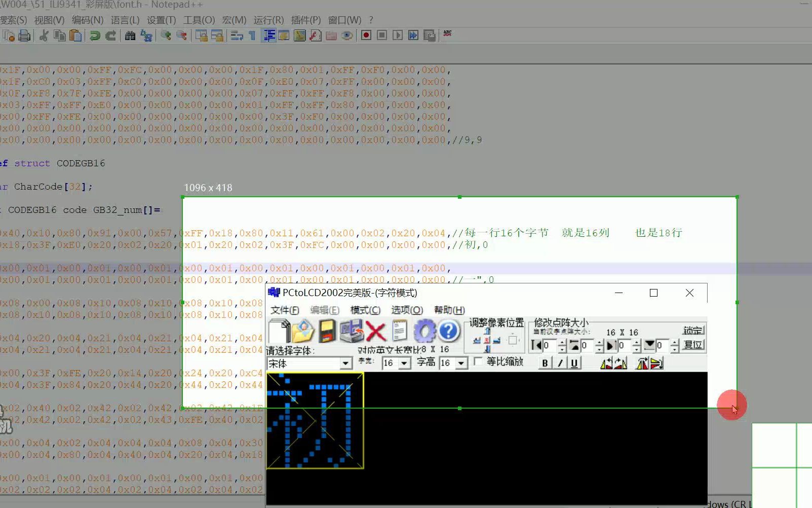Toggle the Word Wrap toolbar icon
Image resolution: width=812 pixels, height=508 pixels.
pyautogui.click(x=237, y=35)
